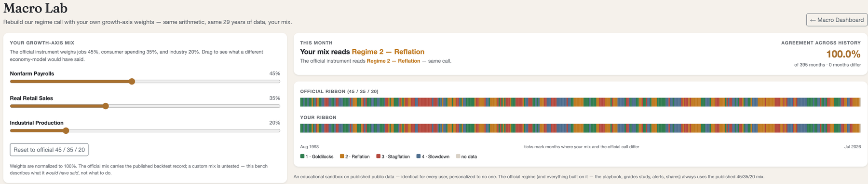The height and width of the screenshot is (184, 868).
Task: Click the YOUR GROWTH-AXIS MIX heading
Action: tap(42, 43)
